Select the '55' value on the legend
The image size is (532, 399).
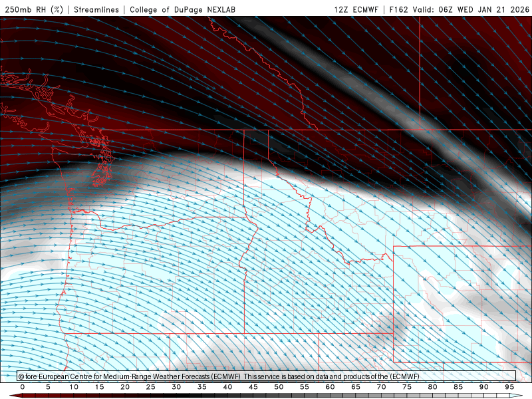tap(305, 387)
